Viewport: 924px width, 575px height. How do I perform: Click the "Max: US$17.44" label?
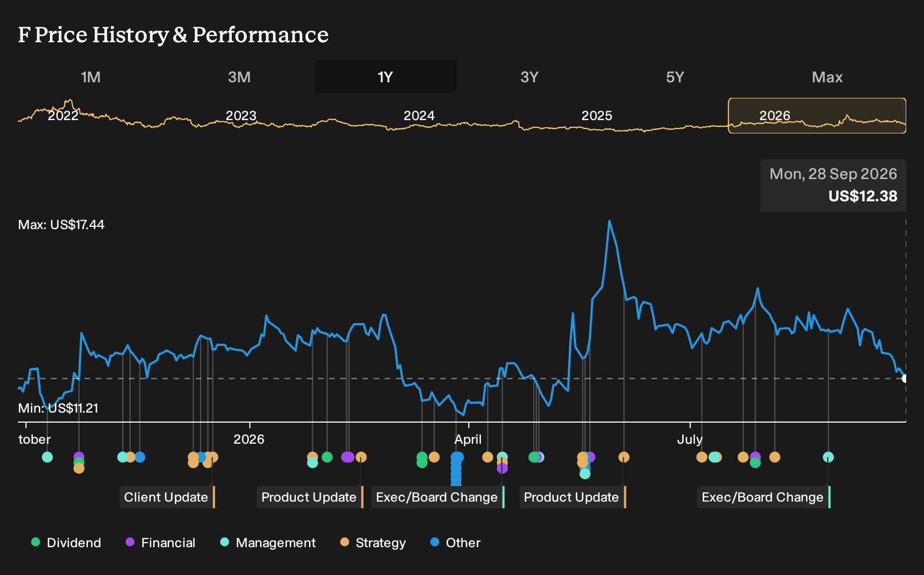61,225
